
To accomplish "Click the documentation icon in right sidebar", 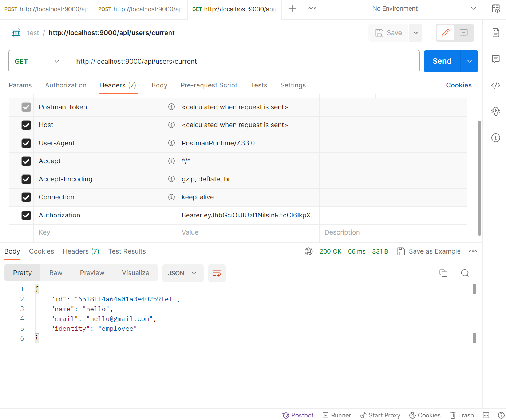I will (495, 33).
